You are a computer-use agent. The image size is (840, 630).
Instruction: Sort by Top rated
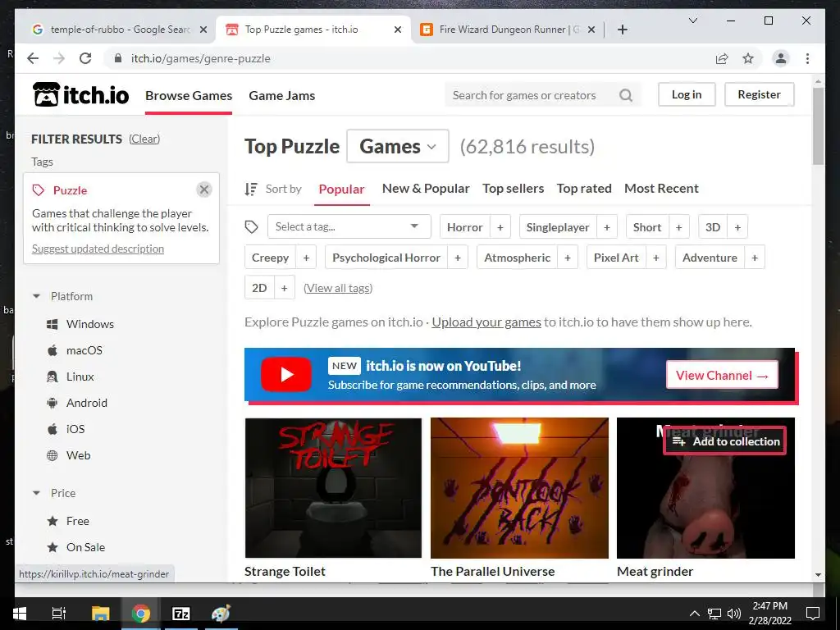[x=584, y=189]
